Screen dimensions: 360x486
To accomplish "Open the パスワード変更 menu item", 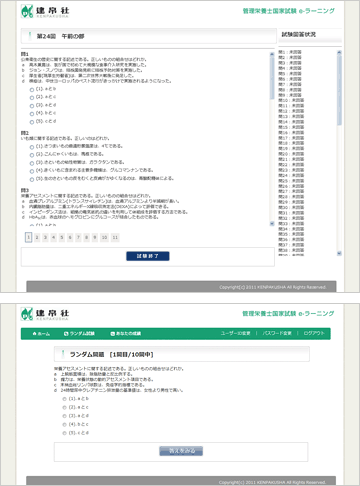I will (277, 333).
